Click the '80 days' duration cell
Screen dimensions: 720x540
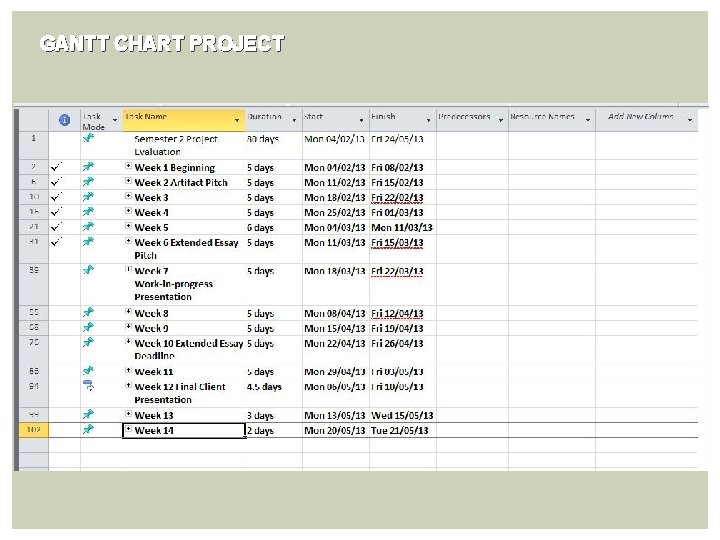coord(263,139)
